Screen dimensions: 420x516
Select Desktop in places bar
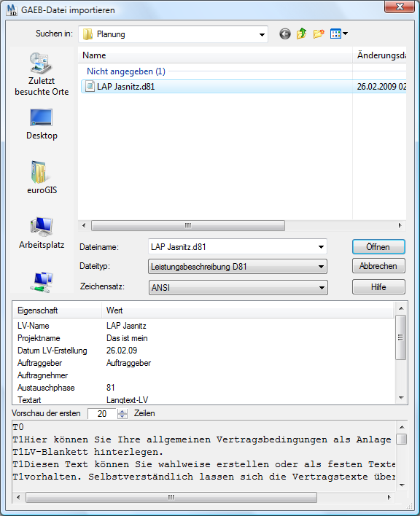point(42,124)
